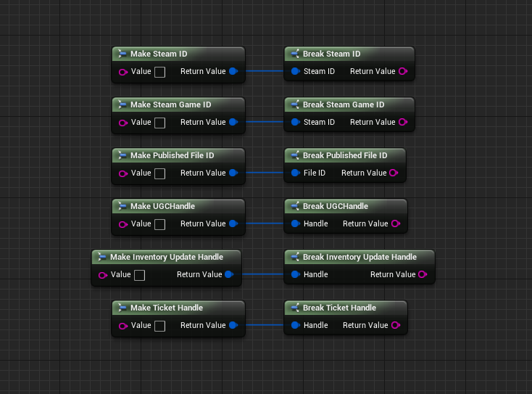Select the Make Steam Game ID node title
This screenshot has height=394, width=532.
(x=170, y=104)
